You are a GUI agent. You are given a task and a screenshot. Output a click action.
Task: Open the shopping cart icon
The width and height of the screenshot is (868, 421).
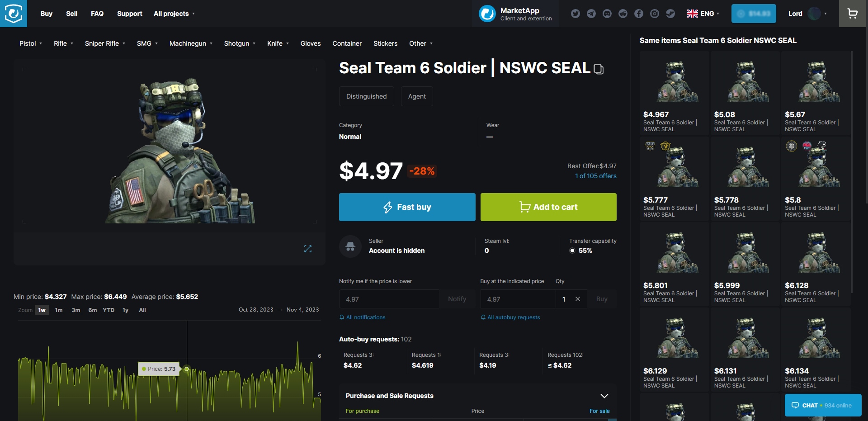pyautogui.click(x=853, y=14)
